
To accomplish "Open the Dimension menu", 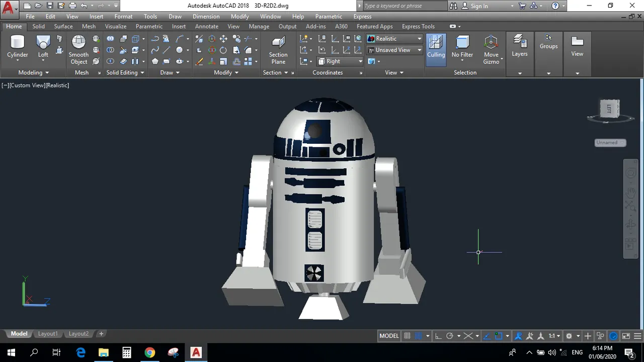I will pyautogui.click(x=206, y=17).
